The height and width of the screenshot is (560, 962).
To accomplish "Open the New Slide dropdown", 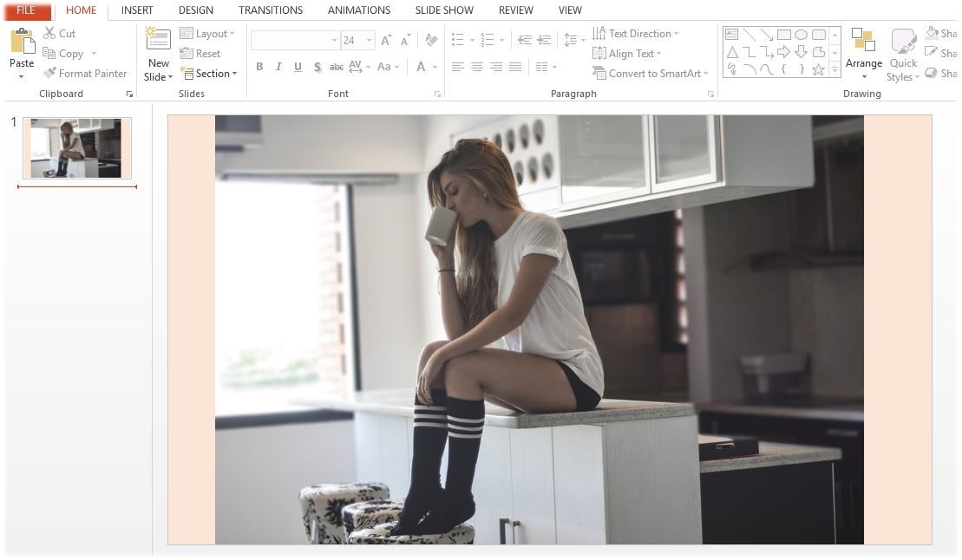I will point(158,70).
